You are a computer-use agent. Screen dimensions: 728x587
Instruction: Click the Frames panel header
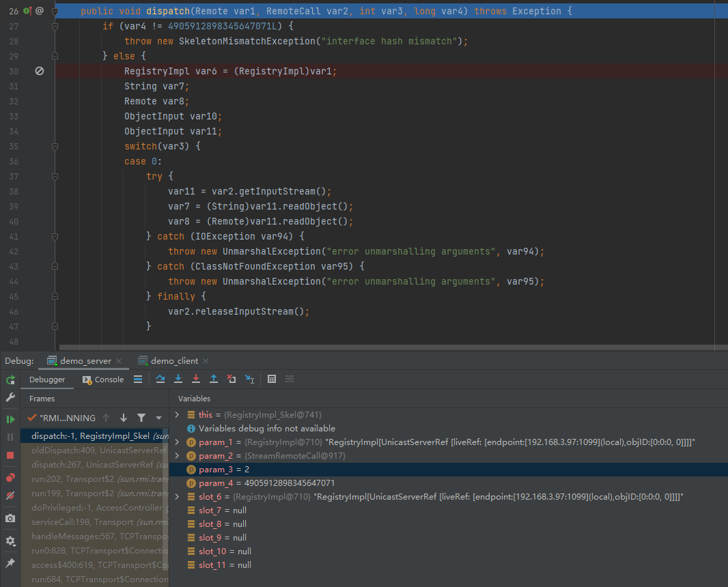(42, 399)
